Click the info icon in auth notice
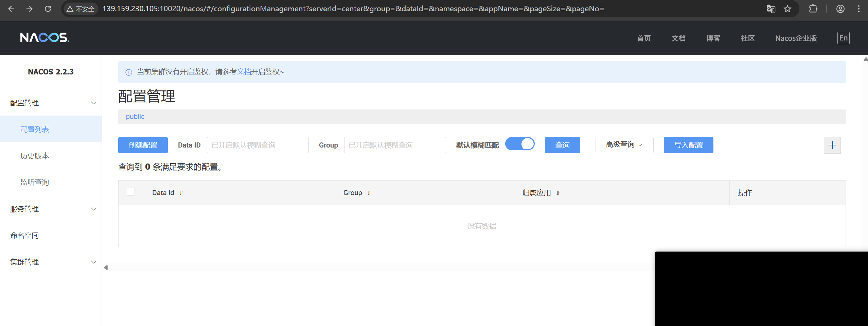Screen dimensions: 868x326 point(129,72)
